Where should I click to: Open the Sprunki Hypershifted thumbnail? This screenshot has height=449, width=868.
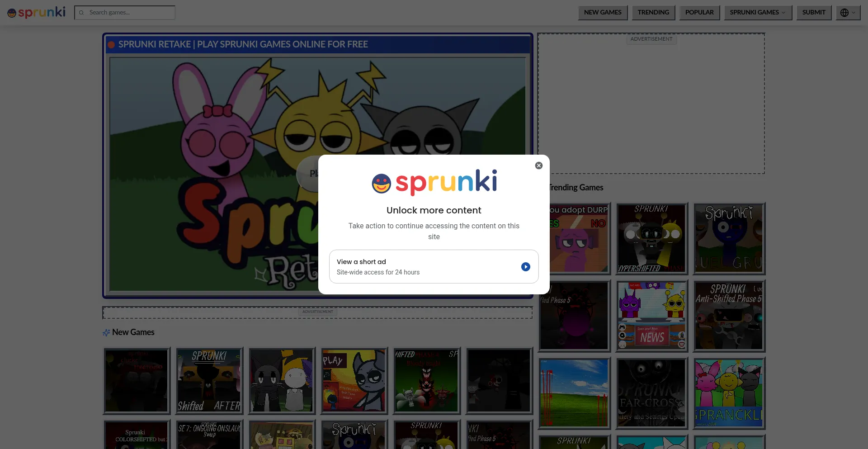pos(651,239)
